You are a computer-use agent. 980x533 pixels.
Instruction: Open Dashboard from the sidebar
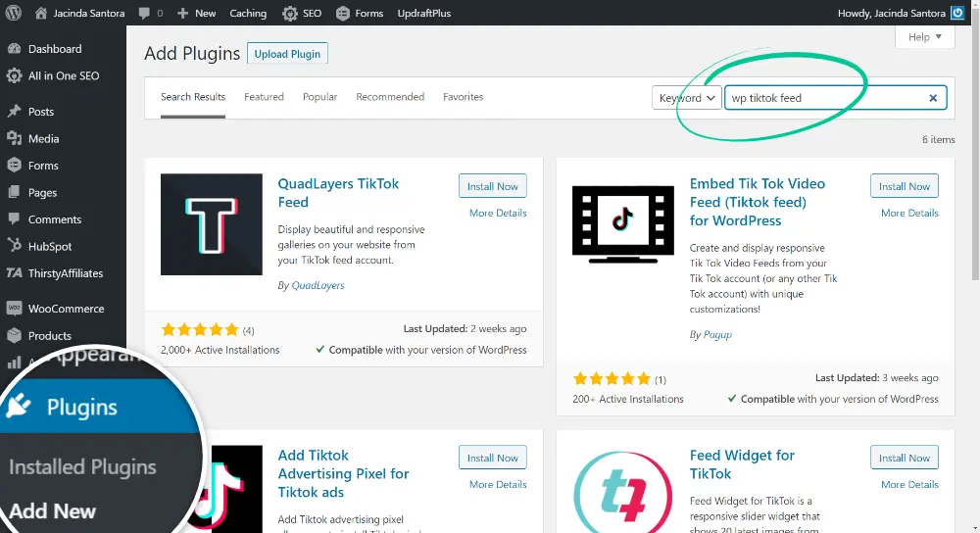(x=55, y=49)
